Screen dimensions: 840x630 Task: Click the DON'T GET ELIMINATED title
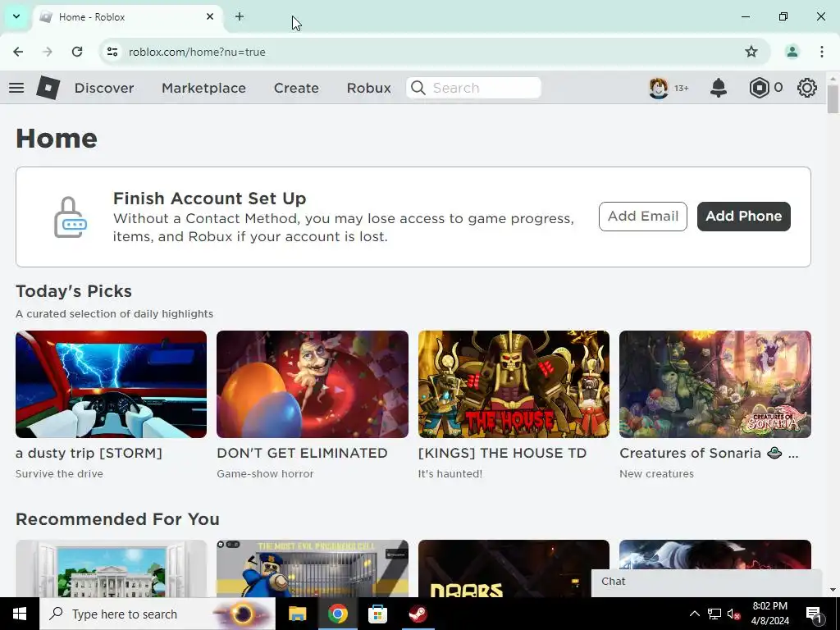[302, 453]
